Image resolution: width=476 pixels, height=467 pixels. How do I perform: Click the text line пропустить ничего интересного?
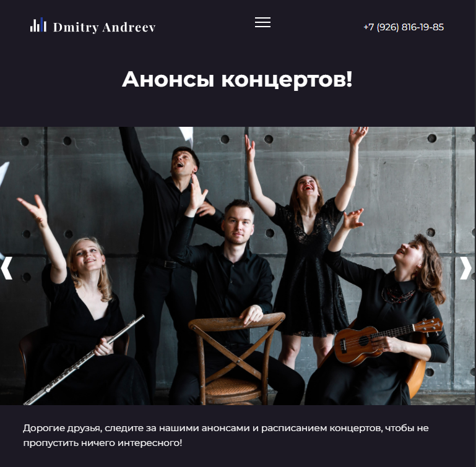point(103,443)
